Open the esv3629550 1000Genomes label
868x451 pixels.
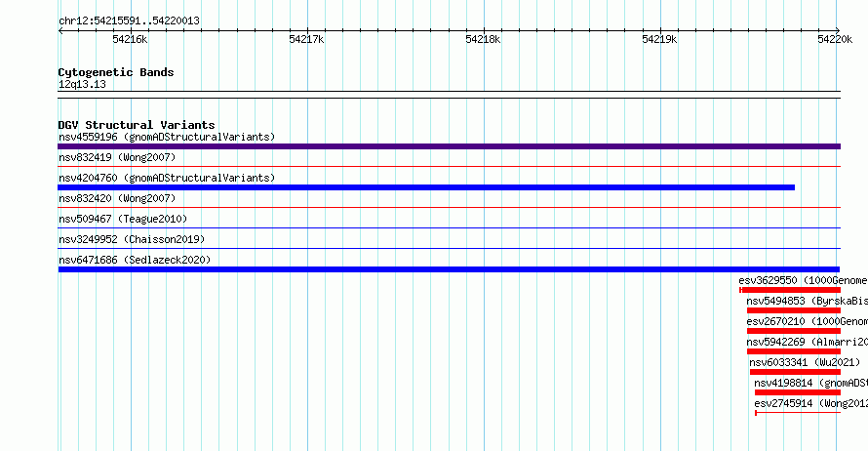tap(804, 280)
